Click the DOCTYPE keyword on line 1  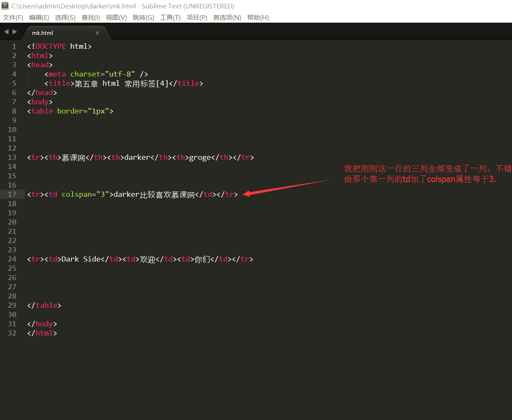(50, 46)
